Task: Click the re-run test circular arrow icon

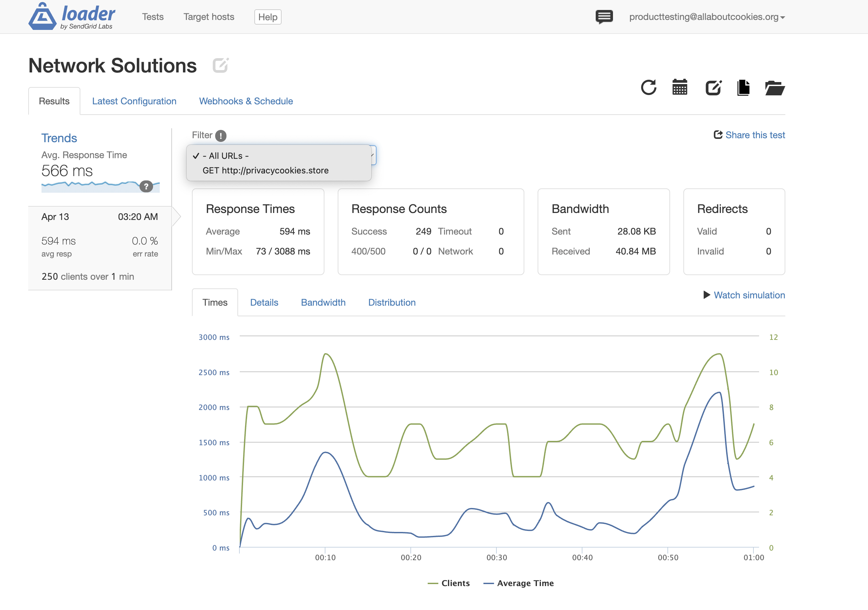Action: tap(649, 87)
